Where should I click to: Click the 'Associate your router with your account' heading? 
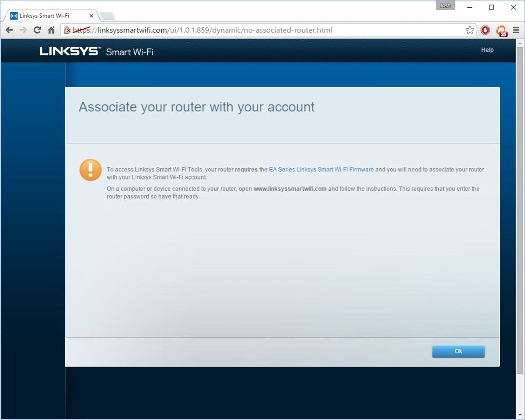[x=197, y=107]
